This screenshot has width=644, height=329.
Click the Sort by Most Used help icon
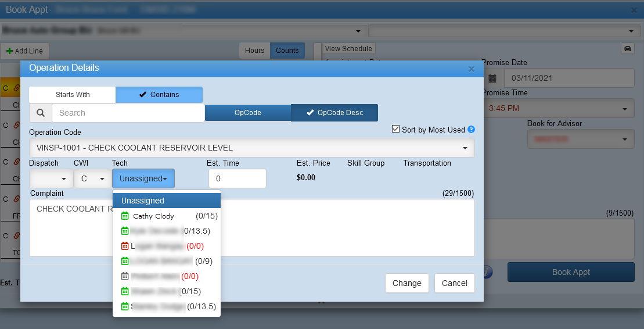471,130
